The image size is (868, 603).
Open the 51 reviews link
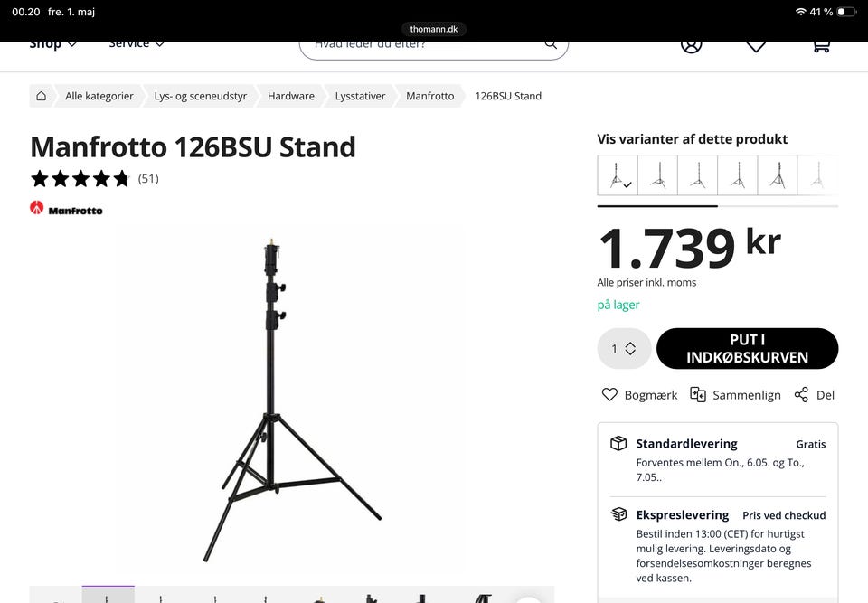(148, 178)
